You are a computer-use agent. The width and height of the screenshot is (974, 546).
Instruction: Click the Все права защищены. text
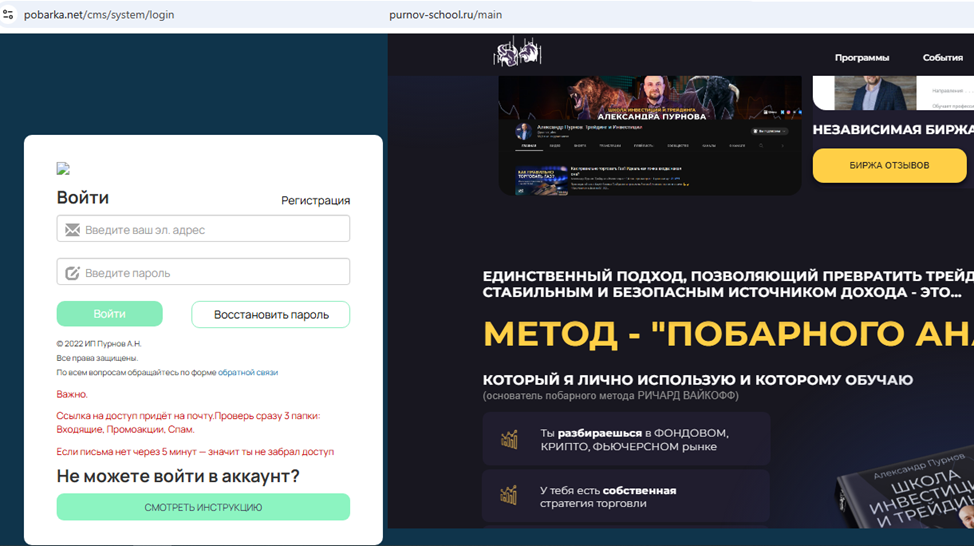[x=97, y=358]
